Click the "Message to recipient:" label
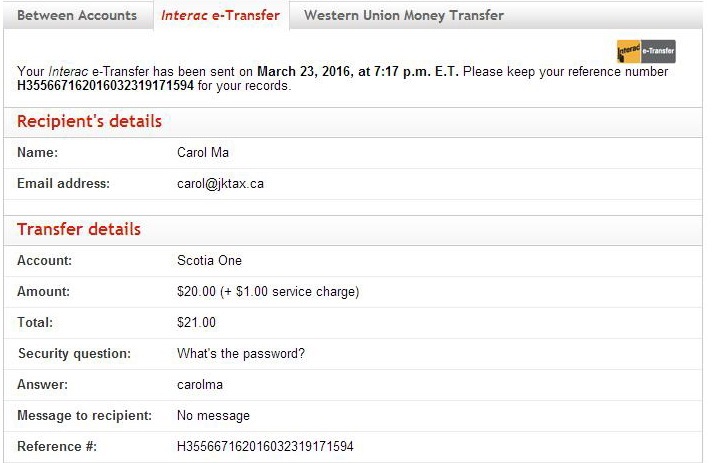The height and width of the screenshot is (463, 714). click(x=85, y=415)
